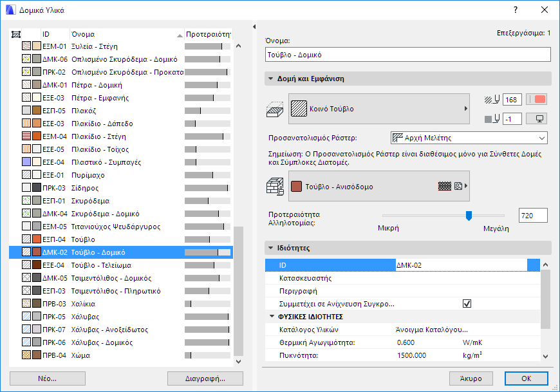Collapse the Ιδιότητες section
560x392 pixels.
(x=271, y=248)
